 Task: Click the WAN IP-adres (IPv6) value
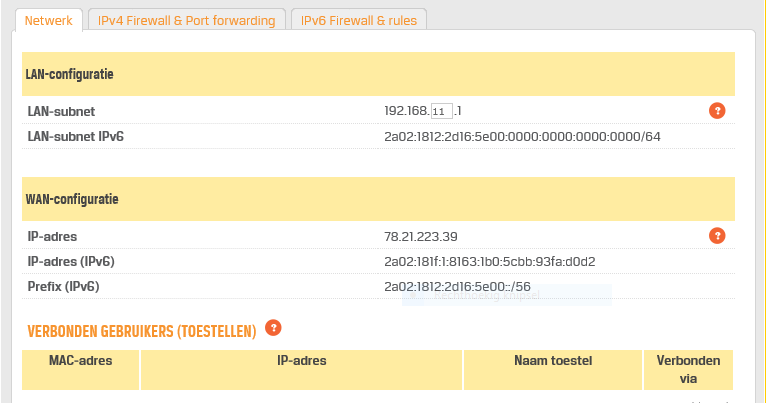click(489, 262)
